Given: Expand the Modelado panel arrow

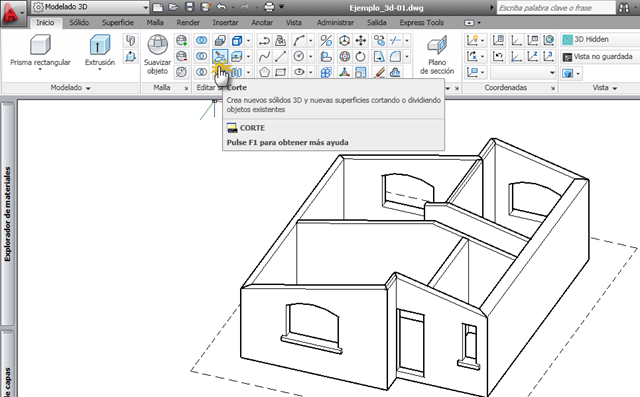Looking at the screenshot, I should point(88,88).
